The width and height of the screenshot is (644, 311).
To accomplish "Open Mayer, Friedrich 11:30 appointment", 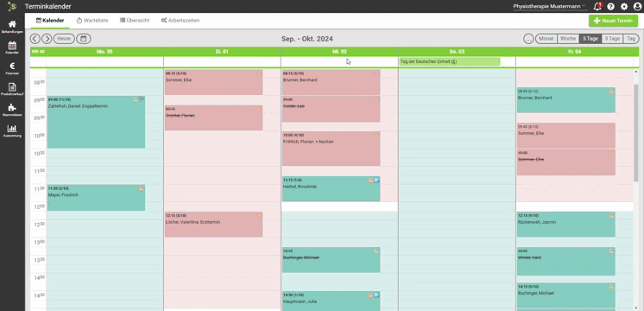I will (x=96, y=198).
